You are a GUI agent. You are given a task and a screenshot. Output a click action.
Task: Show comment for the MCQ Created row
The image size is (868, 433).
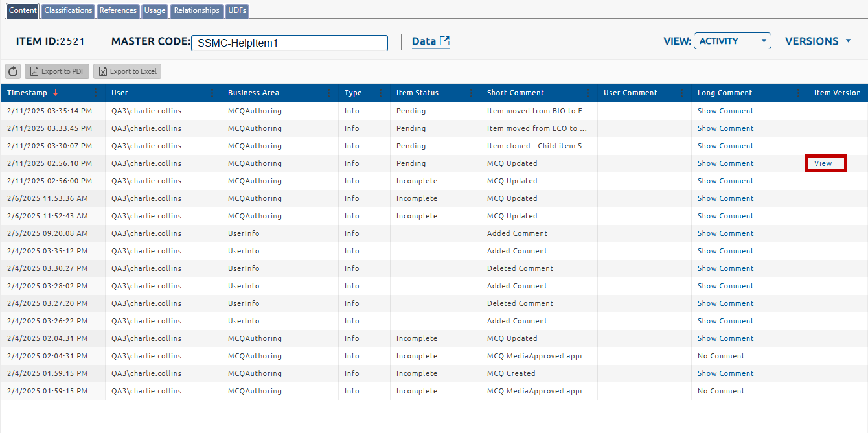click(725, 373)
